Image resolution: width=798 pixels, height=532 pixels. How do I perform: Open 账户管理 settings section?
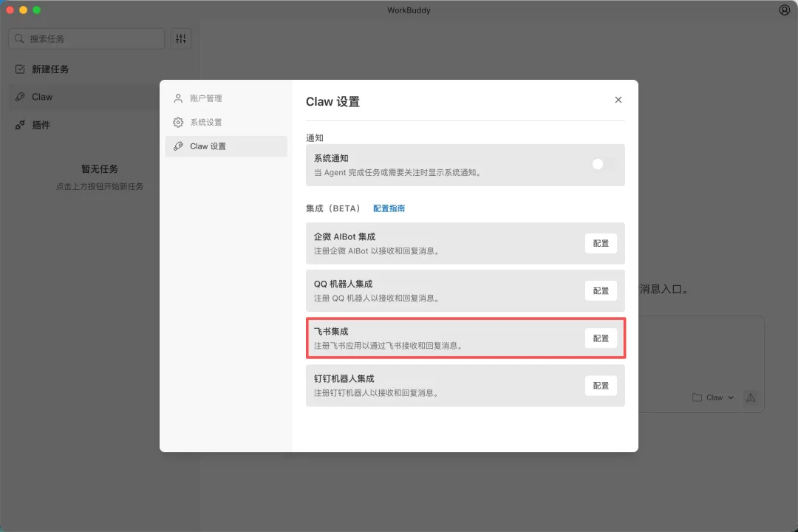pos(226,98)
